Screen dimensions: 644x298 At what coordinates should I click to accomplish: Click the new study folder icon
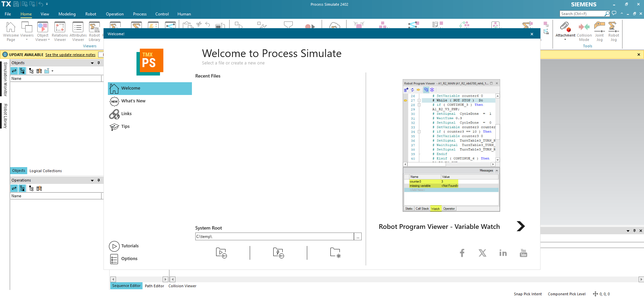coord(335,253)
